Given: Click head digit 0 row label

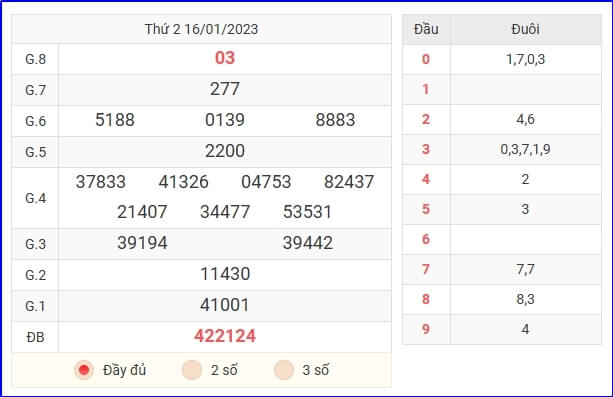Looking at the screenshot, I should coord(426,59).
